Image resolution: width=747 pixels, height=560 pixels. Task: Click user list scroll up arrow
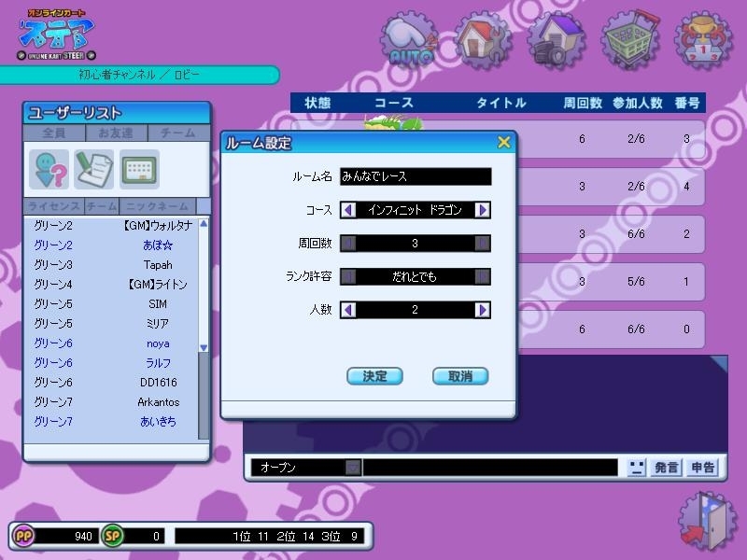pyautogui.click(x=204, y=224)
